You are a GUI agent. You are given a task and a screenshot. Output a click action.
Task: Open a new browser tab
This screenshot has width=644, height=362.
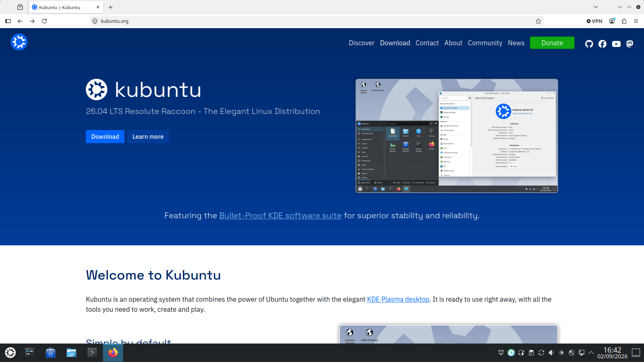(x=111, y=7)
